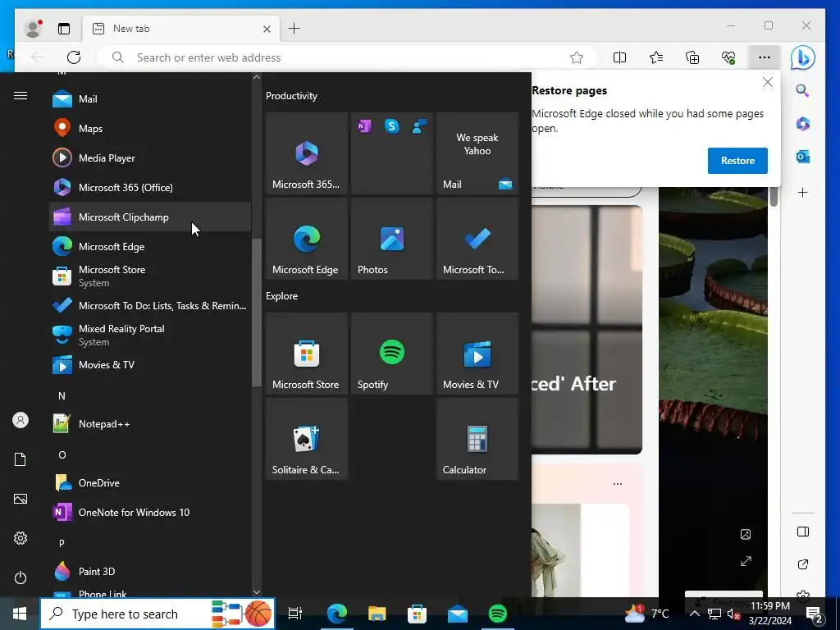Image resolution: width=840 pixels, height=630 pixels.
Task: Toggle Edge split screen
Action: coord(619,57)
